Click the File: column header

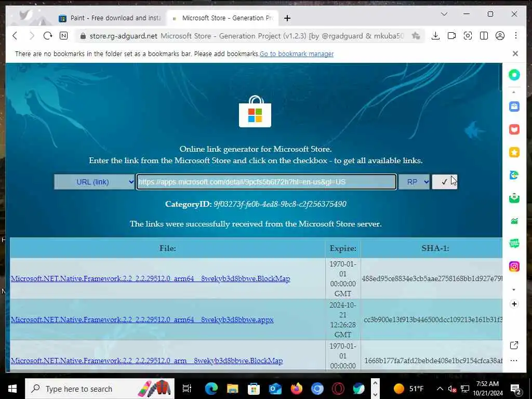(x=168, y=248)
